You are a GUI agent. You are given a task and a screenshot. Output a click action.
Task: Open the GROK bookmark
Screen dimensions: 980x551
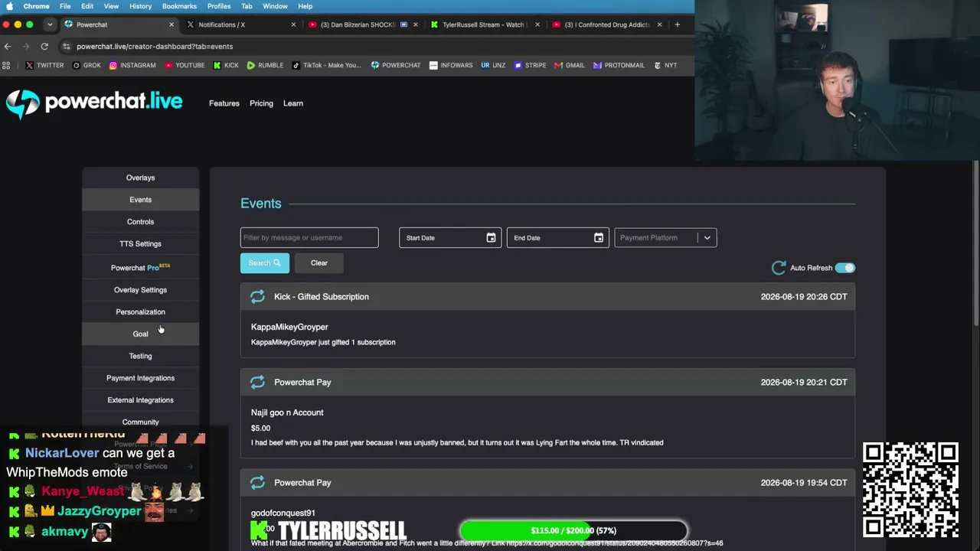pyautogui.click(x=87, y=65)
